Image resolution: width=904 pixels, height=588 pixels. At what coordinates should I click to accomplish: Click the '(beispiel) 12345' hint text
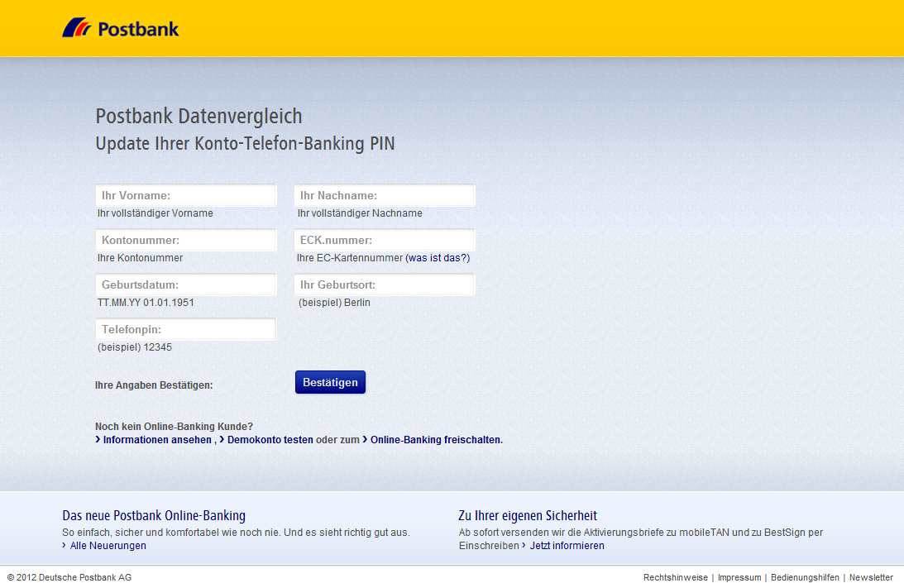tap(135, 347)
